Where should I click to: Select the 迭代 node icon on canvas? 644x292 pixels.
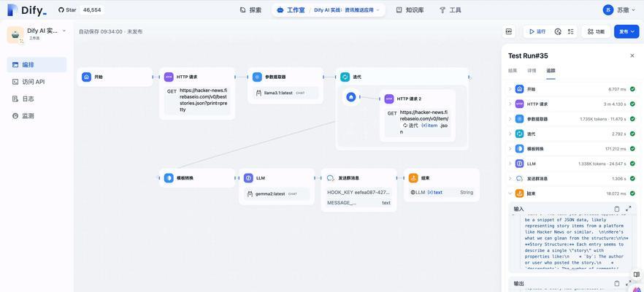(345, 77)
